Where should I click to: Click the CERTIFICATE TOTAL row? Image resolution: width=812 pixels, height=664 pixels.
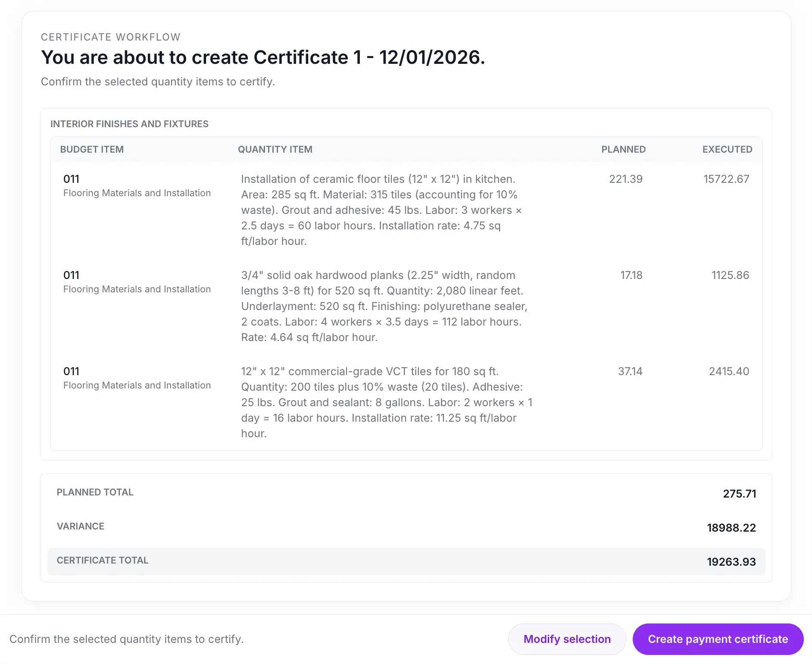405,561
